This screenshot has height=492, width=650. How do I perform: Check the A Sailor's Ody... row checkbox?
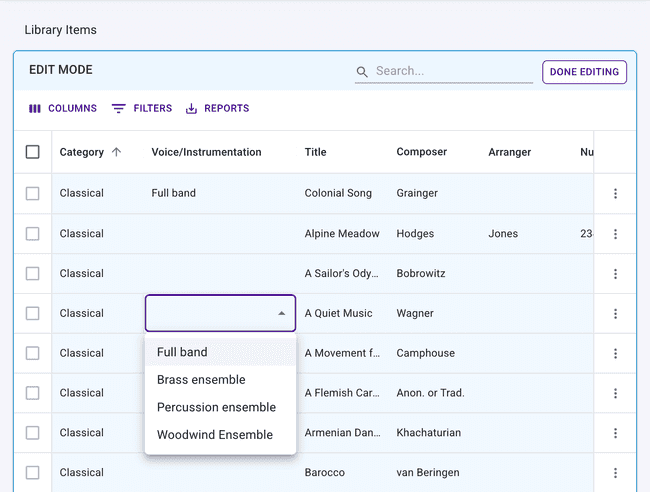(x=33, y=274)
